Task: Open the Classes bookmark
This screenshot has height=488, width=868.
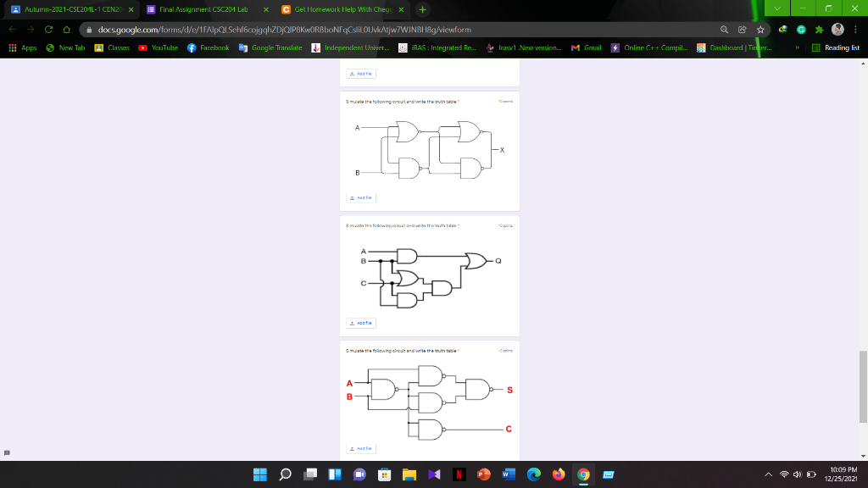Action: [x=112, y=47]
